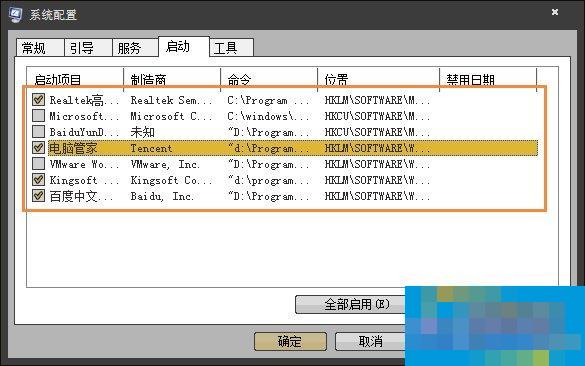Viewport: 585px width, 366px height.
Task: Click the Baidu, Inc. manufacturer cell
Action: 162,196
